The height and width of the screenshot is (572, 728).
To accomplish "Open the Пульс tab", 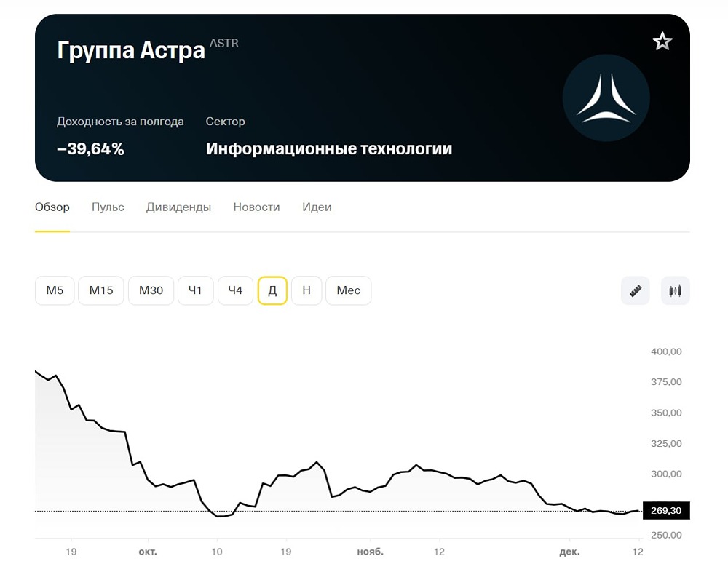I will (x=108, y=207).
